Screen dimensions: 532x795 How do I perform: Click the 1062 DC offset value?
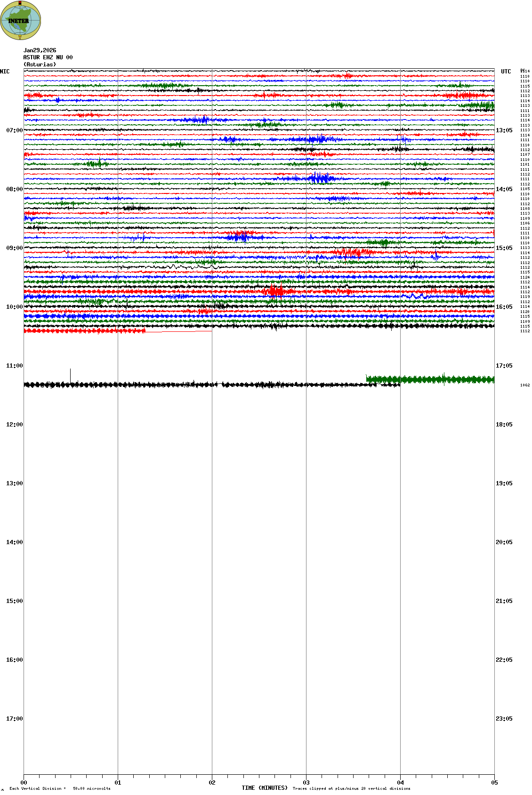(524, 385)
